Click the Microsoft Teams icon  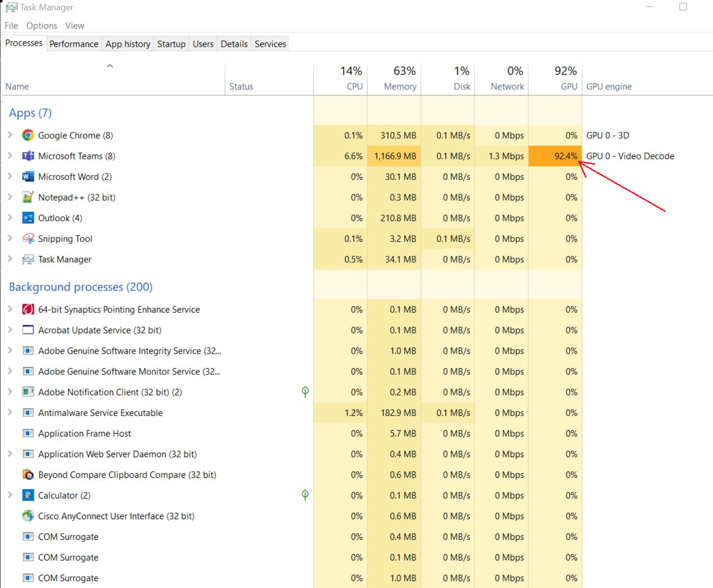(28, 156)
